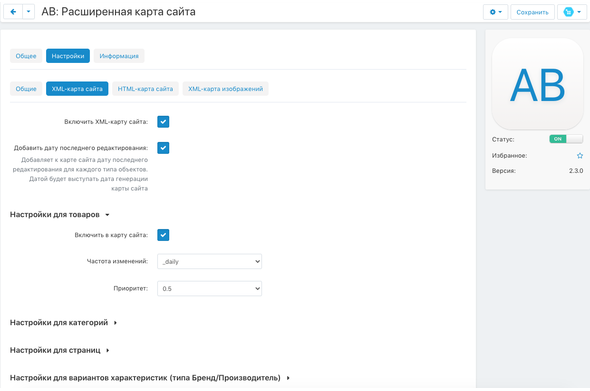
Task: Expand Настройки для страниц section
Action: pos(59,350)
